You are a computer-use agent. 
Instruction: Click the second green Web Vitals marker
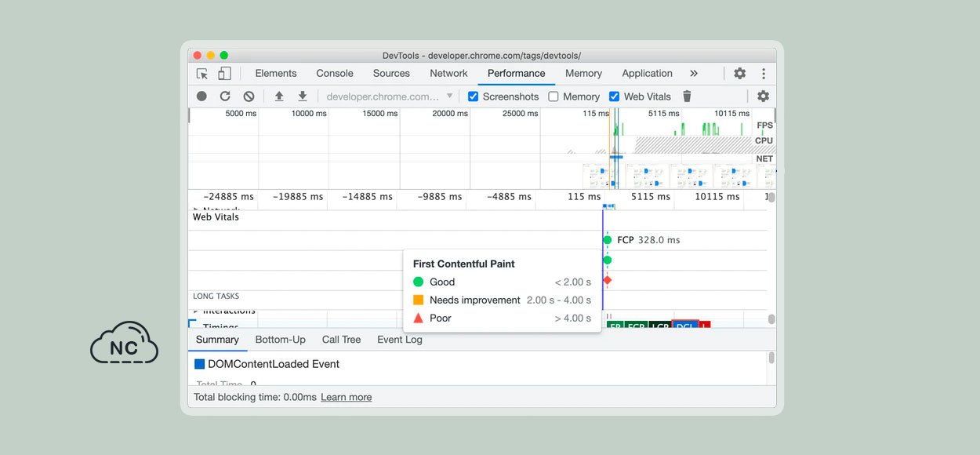pyautogui.click(x=607, y=260)
